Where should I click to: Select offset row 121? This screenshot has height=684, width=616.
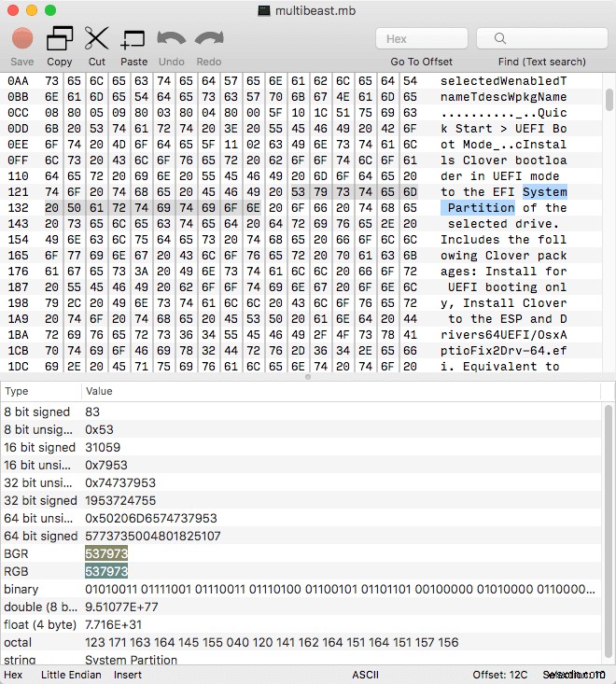pyautogui.click(x=18, y=192)
